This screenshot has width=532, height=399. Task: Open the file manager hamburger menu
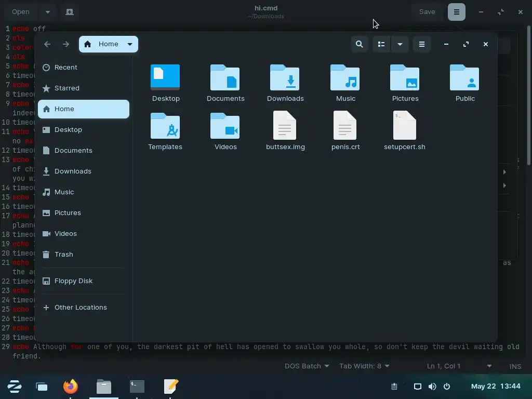coord(422,44)
